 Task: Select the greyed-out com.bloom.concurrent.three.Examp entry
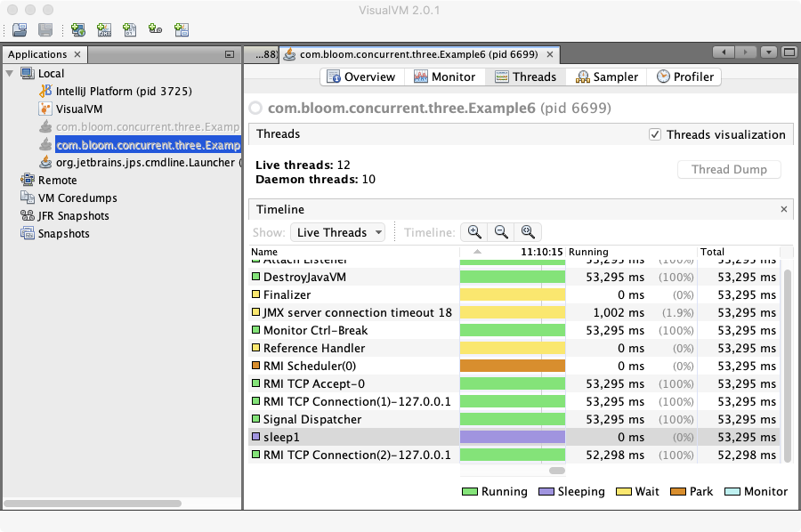tap(148, 126)
